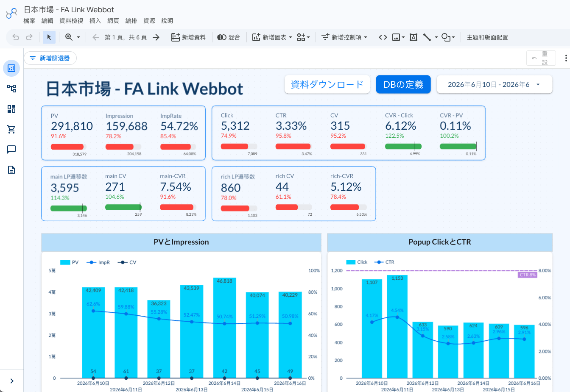Click the Popup ClickとCTR chart header
Viewport: 570px width, 392px height.
[440, 242]
